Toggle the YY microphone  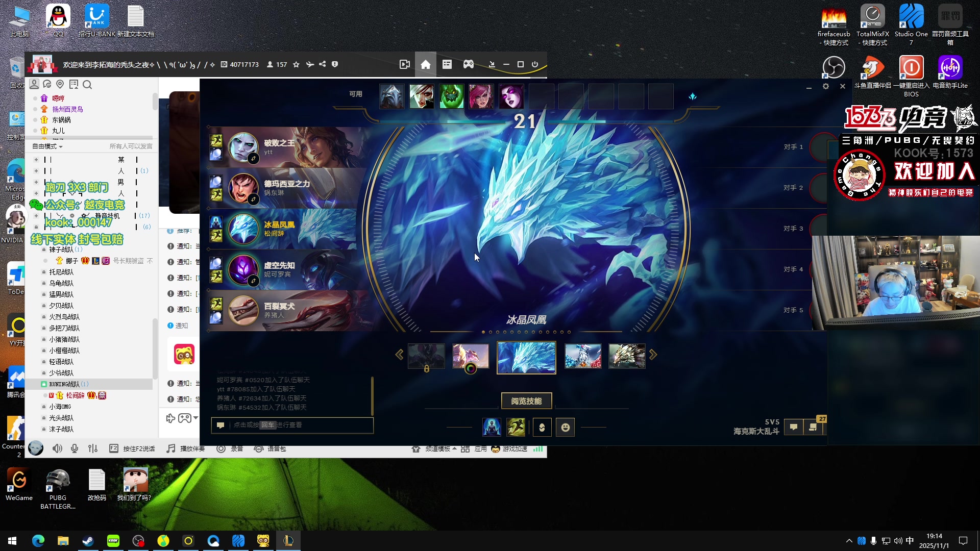75,448
